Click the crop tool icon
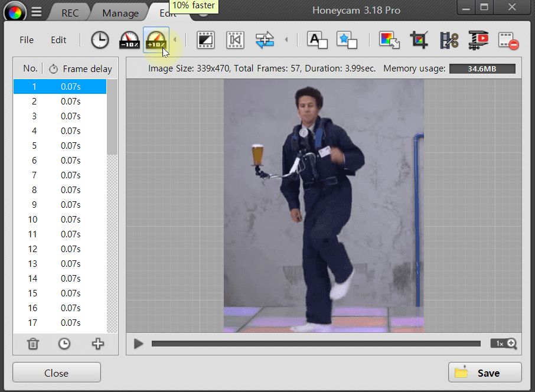 pyautogui.click(x=419, y=40)
